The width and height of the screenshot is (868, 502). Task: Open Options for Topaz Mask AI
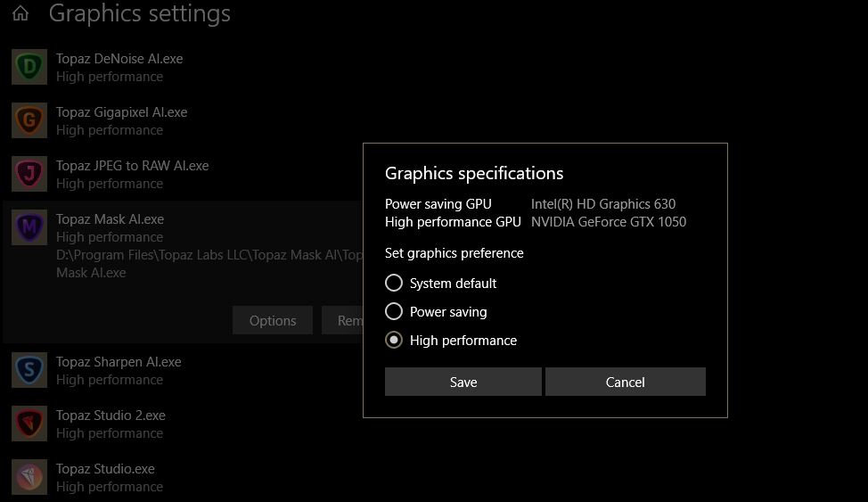[273, 320]
